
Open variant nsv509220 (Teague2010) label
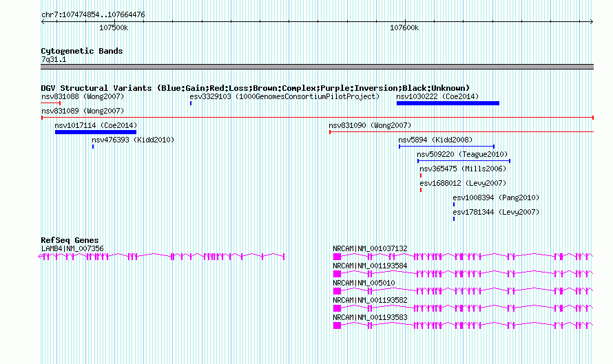tap(462, 154)
